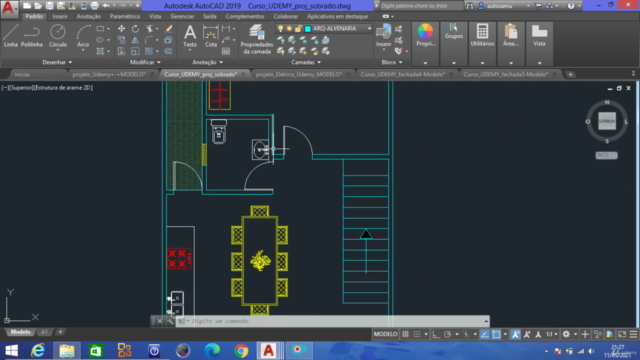Click the layer color swatch for ARQ-ALVENARIA
This screenshot has height=360, width=640.
(308, 29)
